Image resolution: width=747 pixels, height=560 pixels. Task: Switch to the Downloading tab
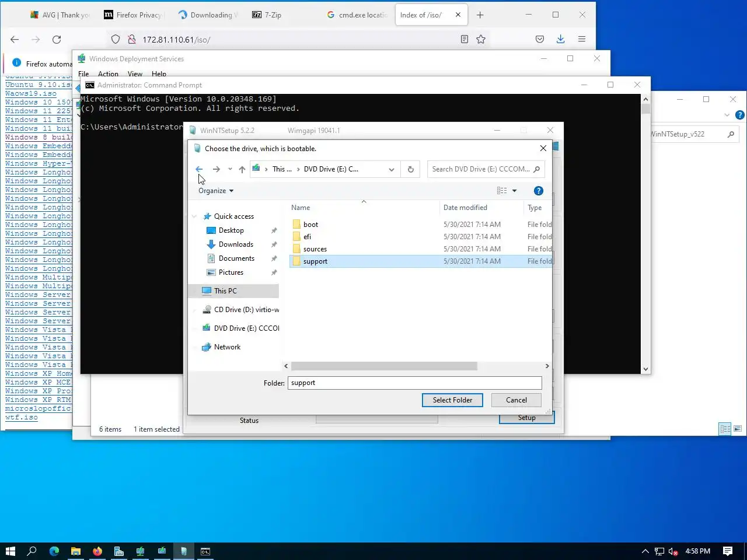click(x=208, y=15)
